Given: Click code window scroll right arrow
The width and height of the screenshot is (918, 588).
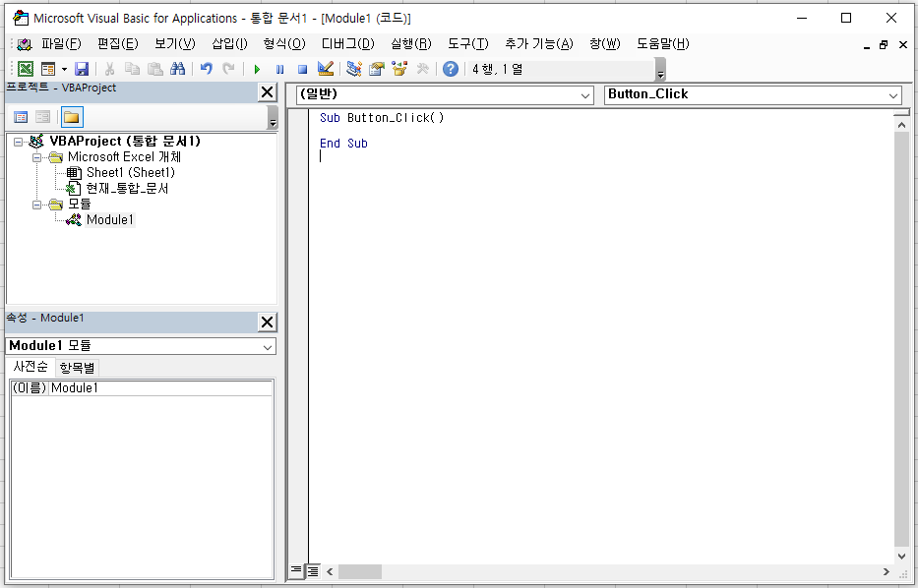Looking at the screenshot, I should (887, 571).
